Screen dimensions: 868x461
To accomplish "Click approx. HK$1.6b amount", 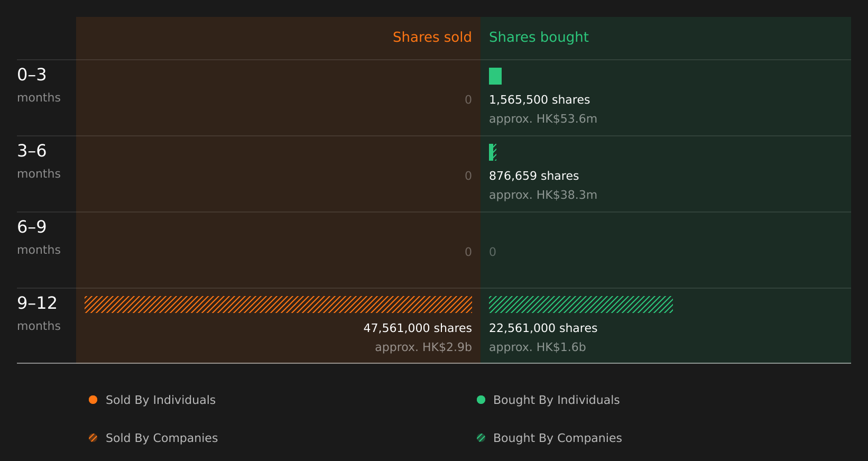I will coord(537,347).
